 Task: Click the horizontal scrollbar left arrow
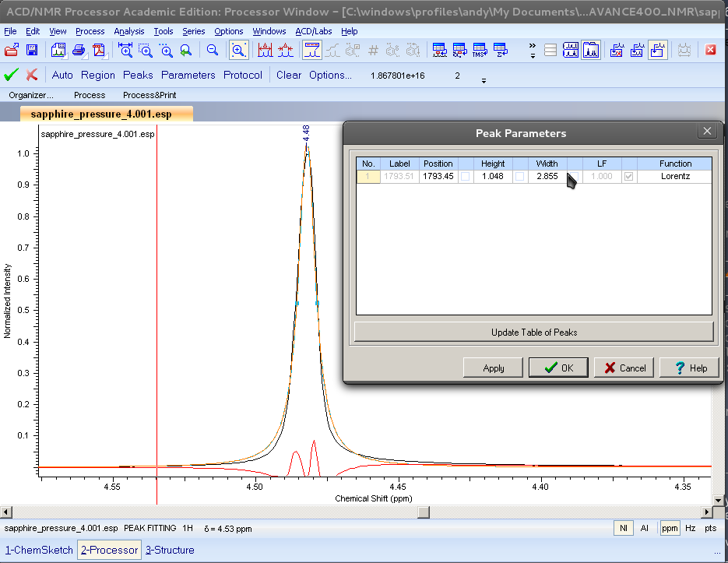click(x=5, y=512)
